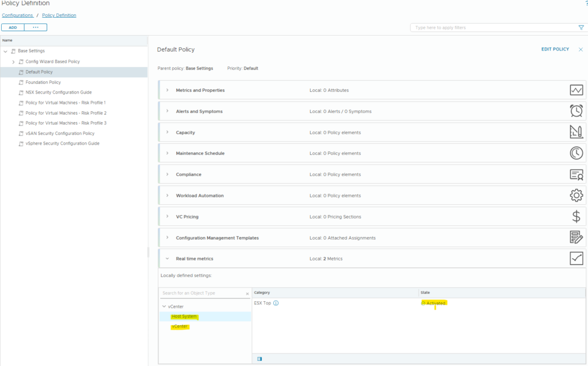Click the column chooser icon below table

(x=260, y=359)
